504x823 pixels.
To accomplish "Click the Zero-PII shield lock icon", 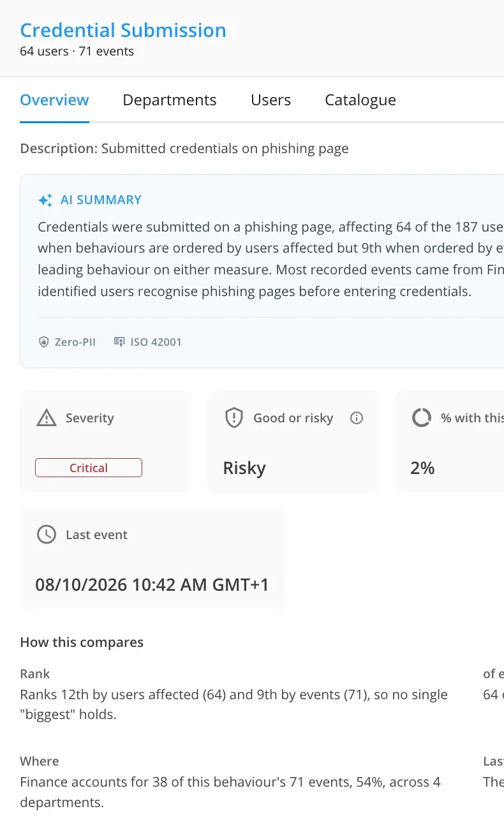I will coord(43,342).
